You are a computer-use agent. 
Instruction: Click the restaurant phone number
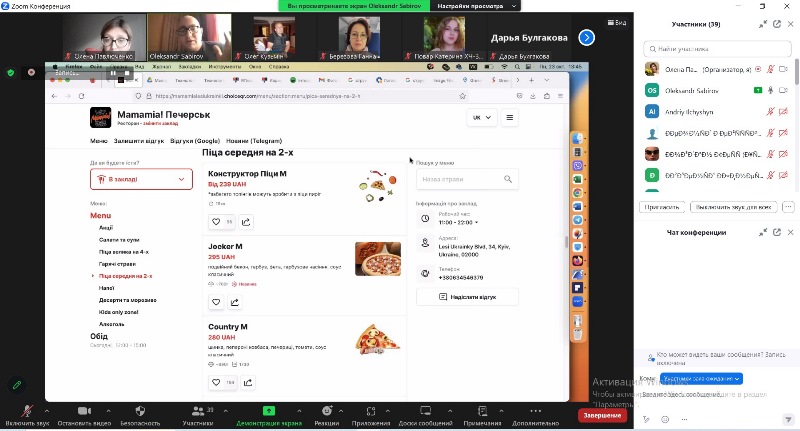click(x=461, y=277)
